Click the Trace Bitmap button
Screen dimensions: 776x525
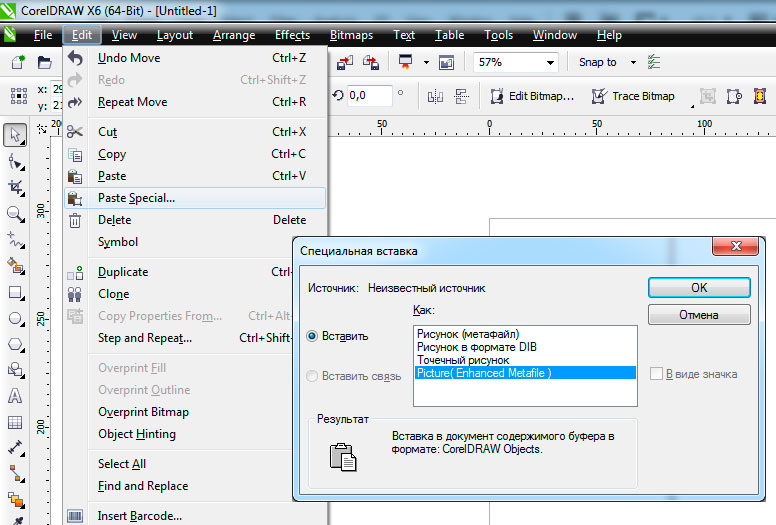(x=633, y=96)
